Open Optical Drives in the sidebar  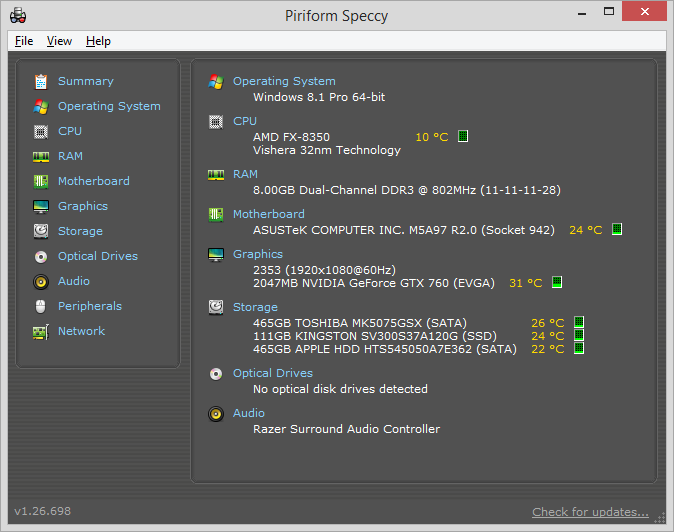tap(98, 256)
